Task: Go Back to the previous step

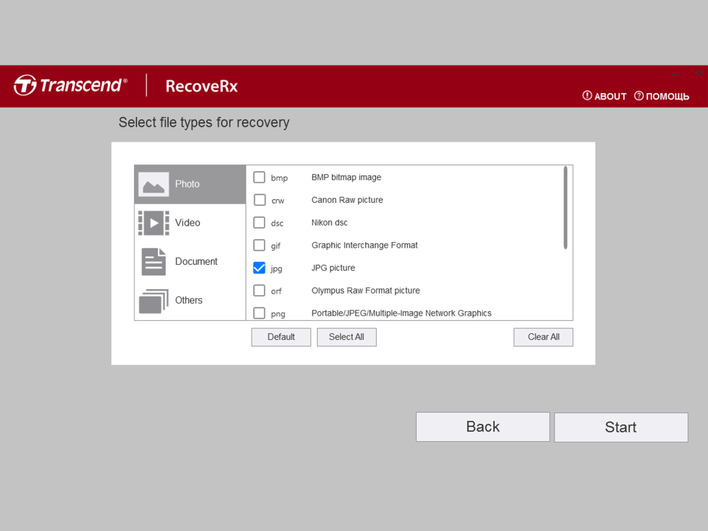Action: click(x=483, y=427)
